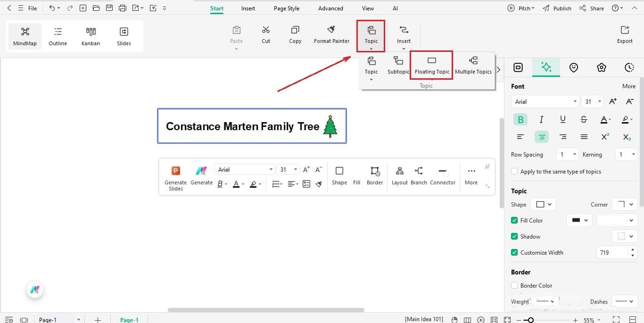Image resolution: width=644 pixels, height=323 pixels.
Task: Open Border option in floating toolbar
Action: click(375, 175)
